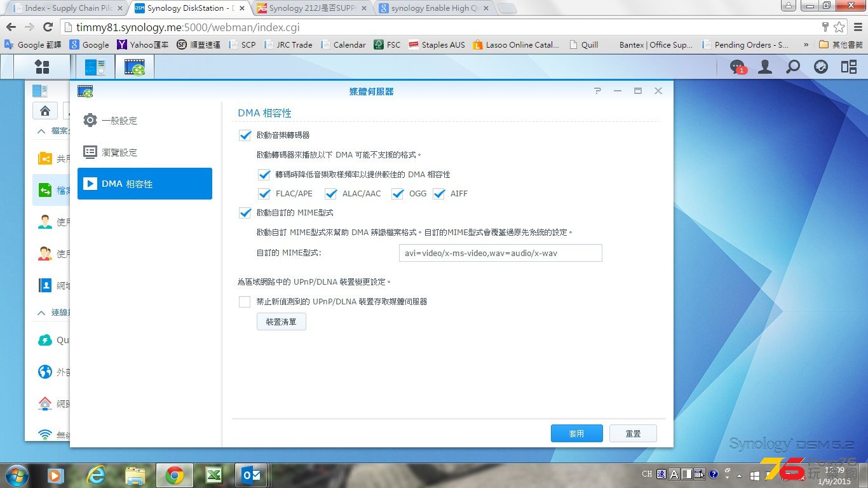Bookmark this page with the star icon
This screenshot has height=488, width=868.
[839, 27]
